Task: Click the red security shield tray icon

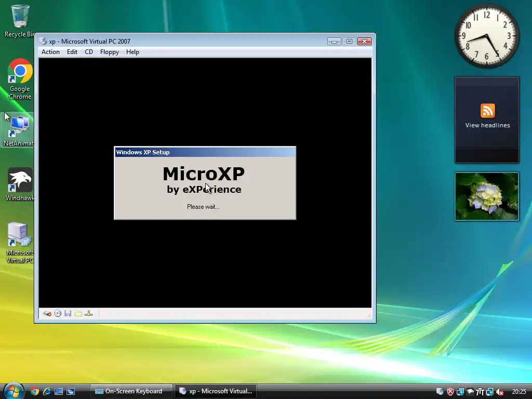Action: [x=450, y=392]
